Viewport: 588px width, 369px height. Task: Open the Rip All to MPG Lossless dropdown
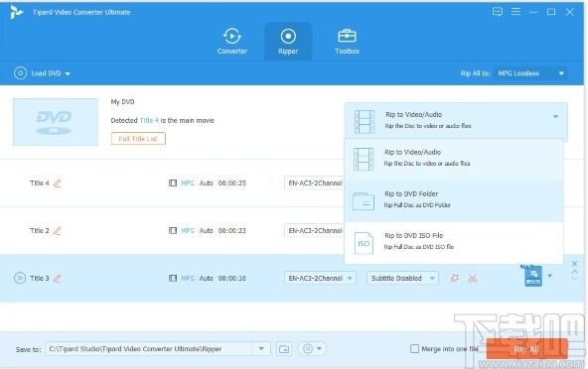530,73
